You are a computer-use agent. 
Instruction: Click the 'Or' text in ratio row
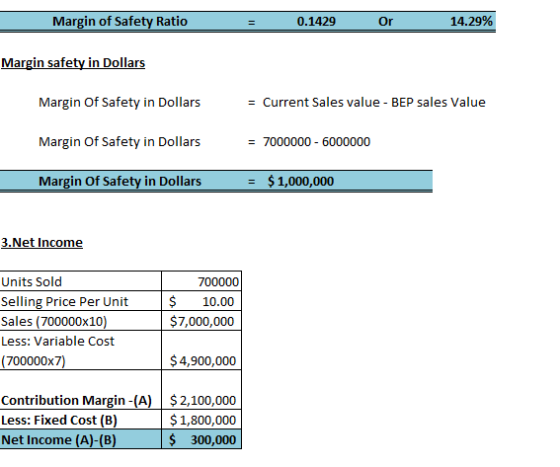[x=385, y=22]
